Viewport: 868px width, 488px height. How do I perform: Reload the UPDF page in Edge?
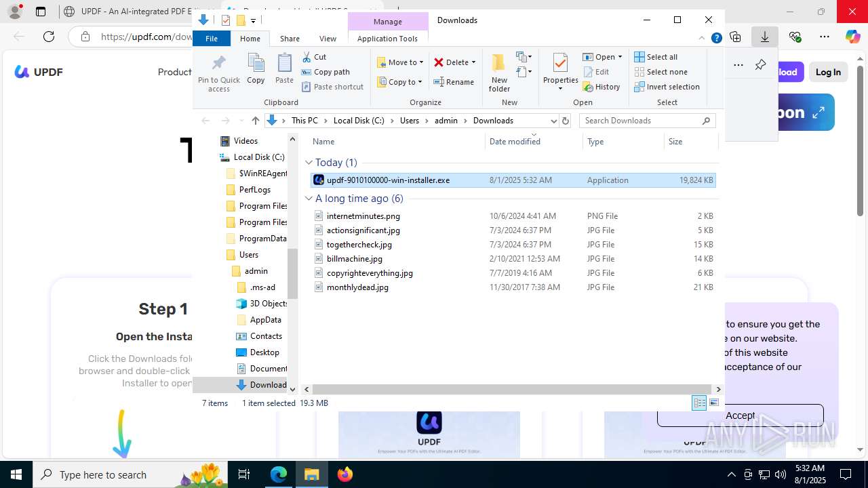[x=49, y=37]
